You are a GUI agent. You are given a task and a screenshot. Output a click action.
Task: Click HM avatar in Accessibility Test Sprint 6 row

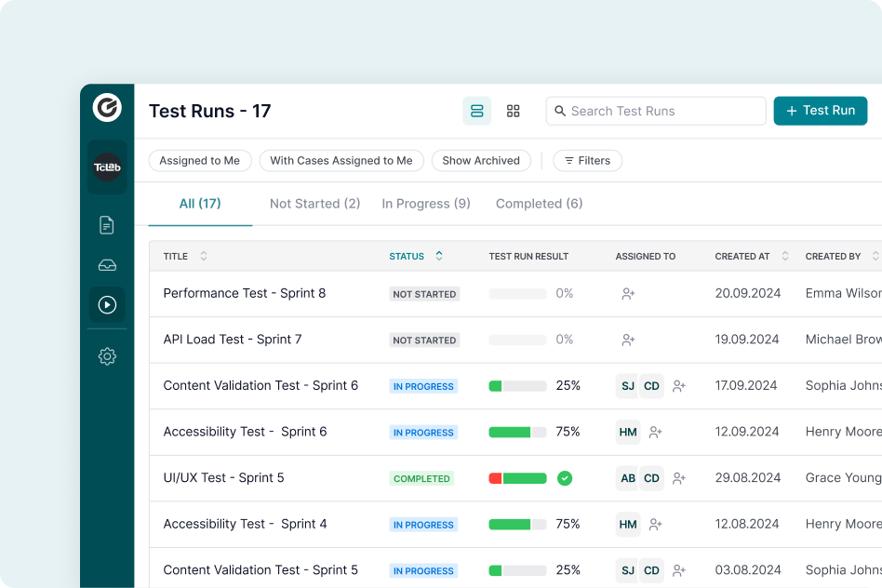click(628, 432)
